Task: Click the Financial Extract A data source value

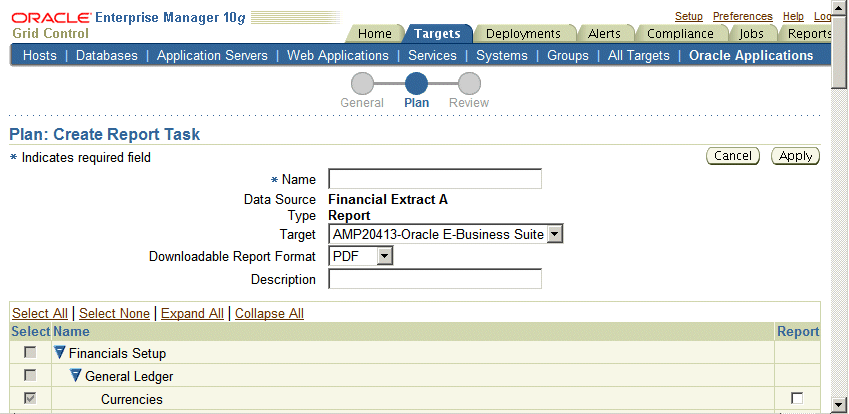Action: point(388,199)
